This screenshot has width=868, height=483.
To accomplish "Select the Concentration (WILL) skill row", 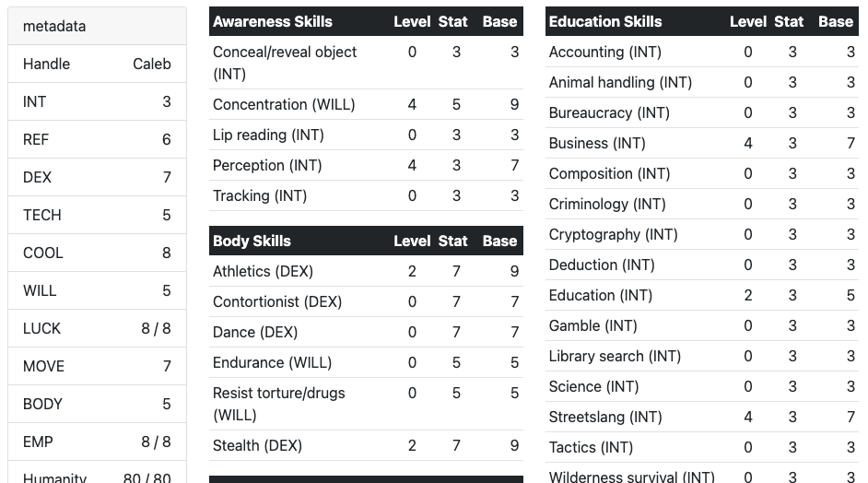I will tap(366, 104).
